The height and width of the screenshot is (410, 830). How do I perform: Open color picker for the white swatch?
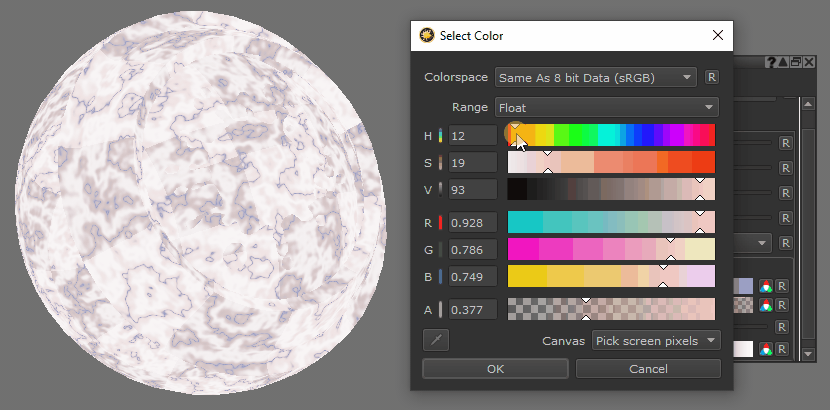[x=766, y=349]
